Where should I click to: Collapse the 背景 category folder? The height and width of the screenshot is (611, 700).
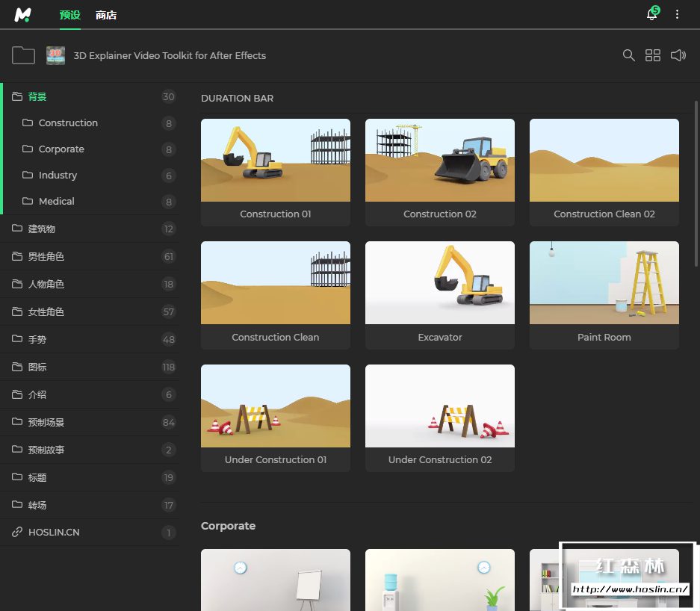coord(37,96)
